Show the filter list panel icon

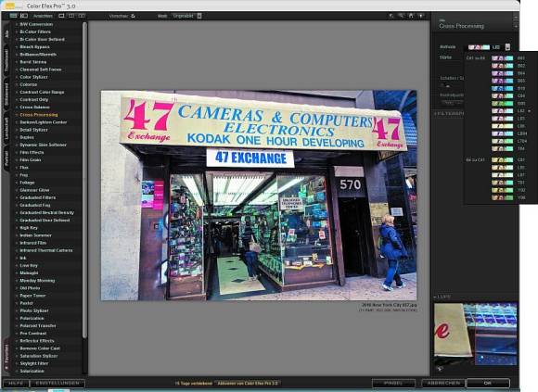point(14,16)
